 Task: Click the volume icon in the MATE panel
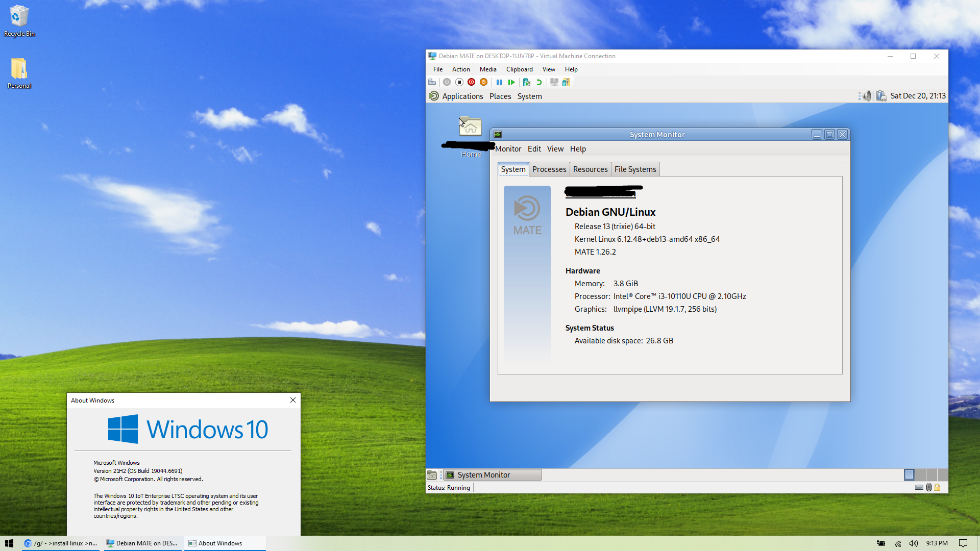point(867,96)
